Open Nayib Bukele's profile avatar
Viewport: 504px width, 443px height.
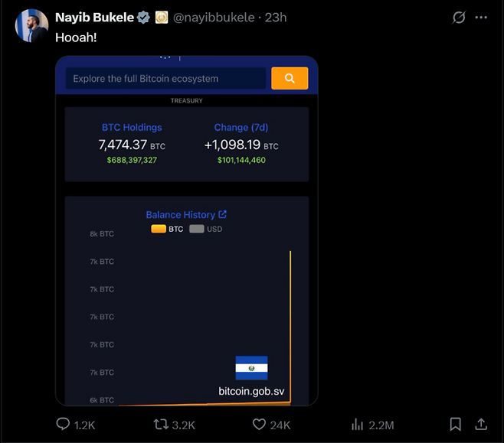click(x=31, y=26)
